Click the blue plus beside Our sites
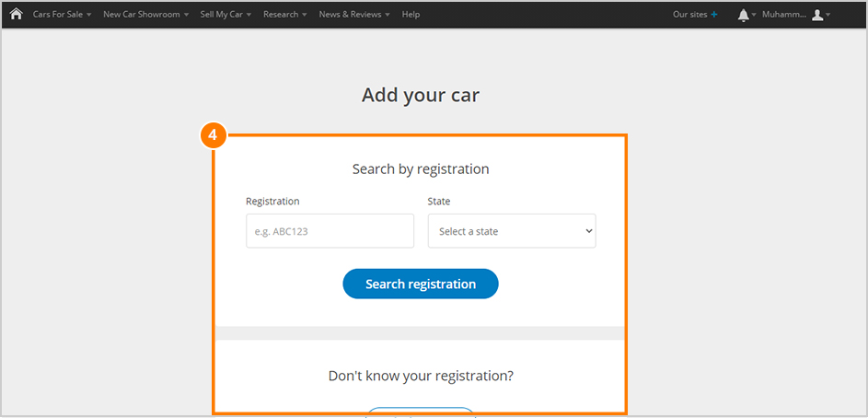 [714, 15]
